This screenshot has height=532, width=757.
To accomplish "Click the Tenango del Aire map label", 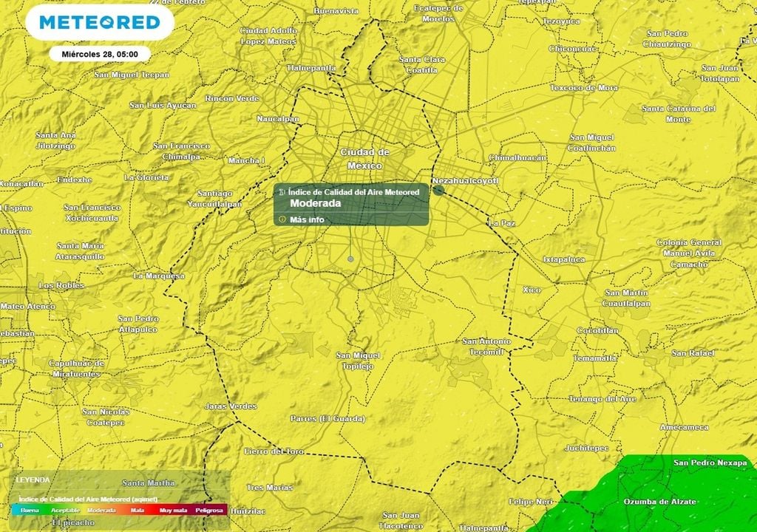I will click(602, 399).
